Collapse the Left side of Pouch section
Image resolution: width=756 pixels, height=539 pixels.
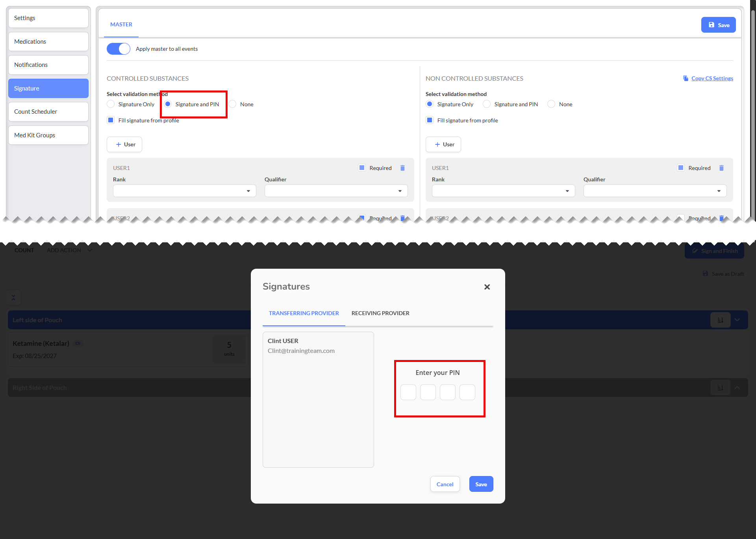click(x=737, y=320)
